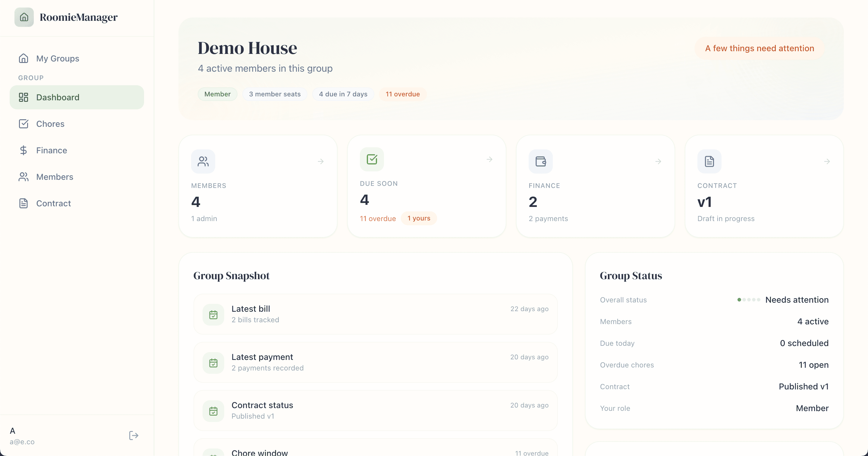This screenshot has height=456, width=868.
Task: Click '2 payments' text on Finance card
Action: pyautogui.click(x=548, y=219)
